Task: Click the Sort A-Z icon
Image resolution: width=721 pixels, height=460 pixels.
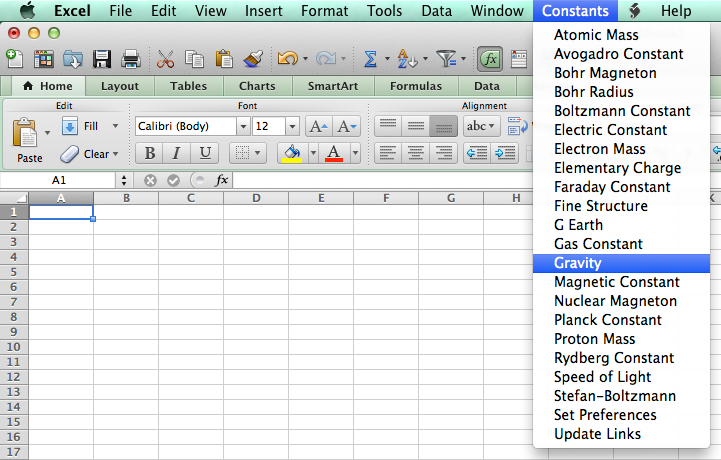Action: click(406, 59)
